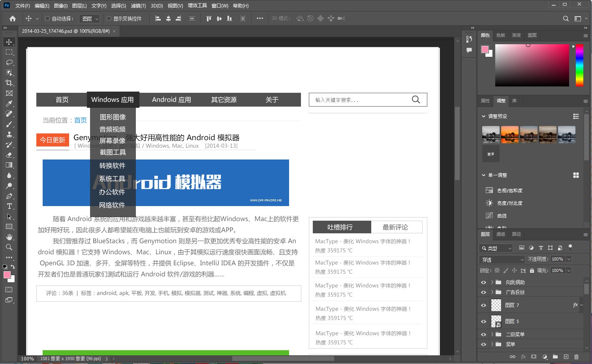Expand the 二级菜单 layer group
Viewport: 592px width, 364px height.
coord(492,334)
